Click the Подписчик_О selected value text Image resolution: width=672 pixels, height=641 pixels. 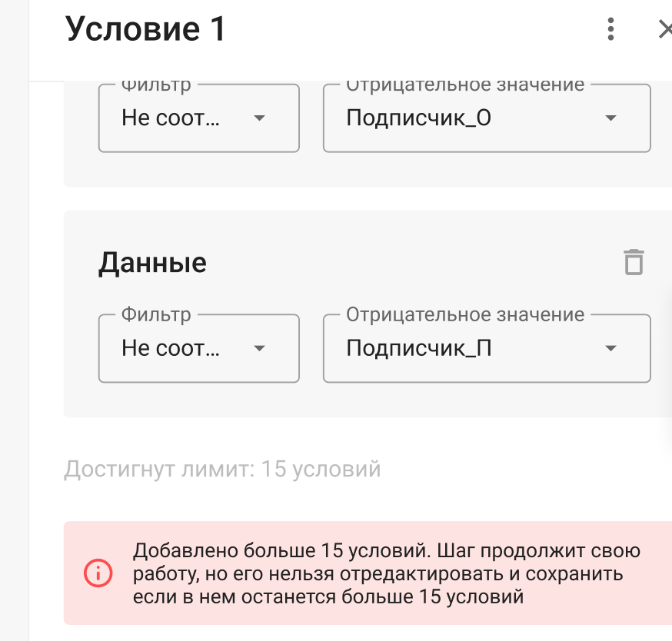point(418,118)
